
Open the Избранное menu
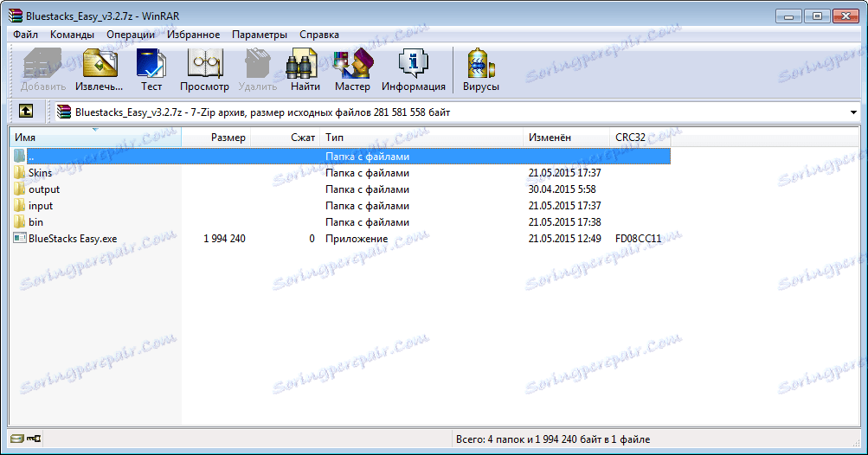[193, 35]
